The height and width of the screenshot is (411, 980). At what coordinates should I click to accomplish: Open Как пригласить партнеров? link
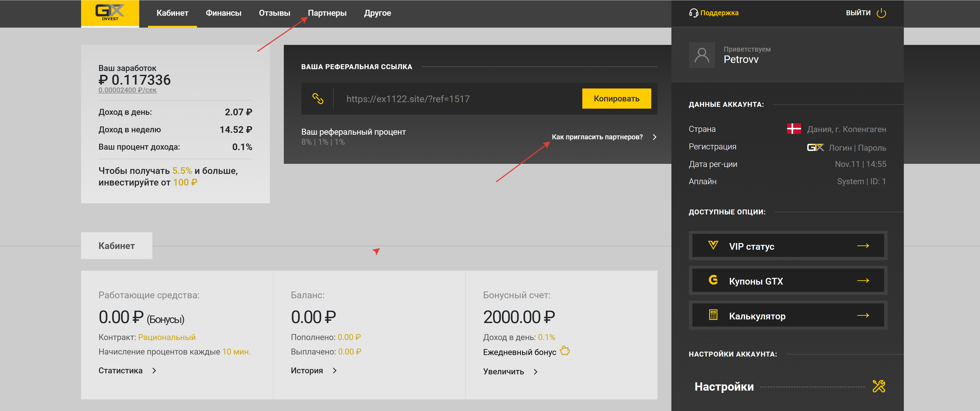tap(597, 137)
